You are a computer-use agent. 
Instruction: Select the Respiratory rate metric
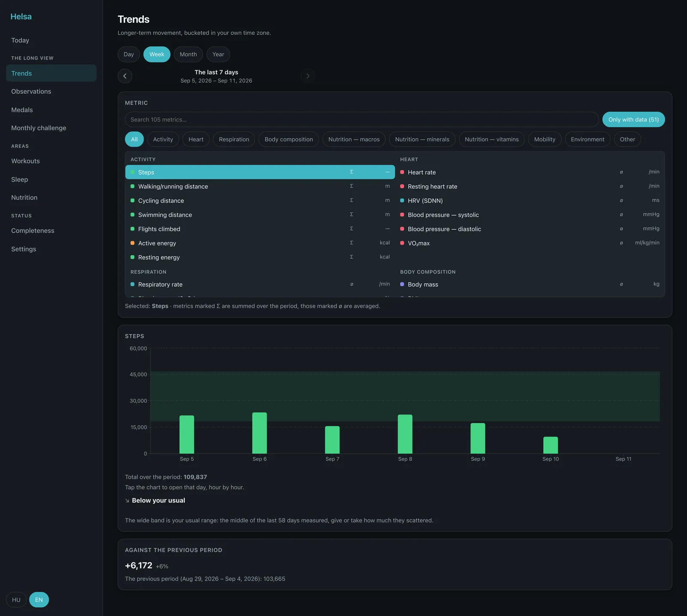260,284
